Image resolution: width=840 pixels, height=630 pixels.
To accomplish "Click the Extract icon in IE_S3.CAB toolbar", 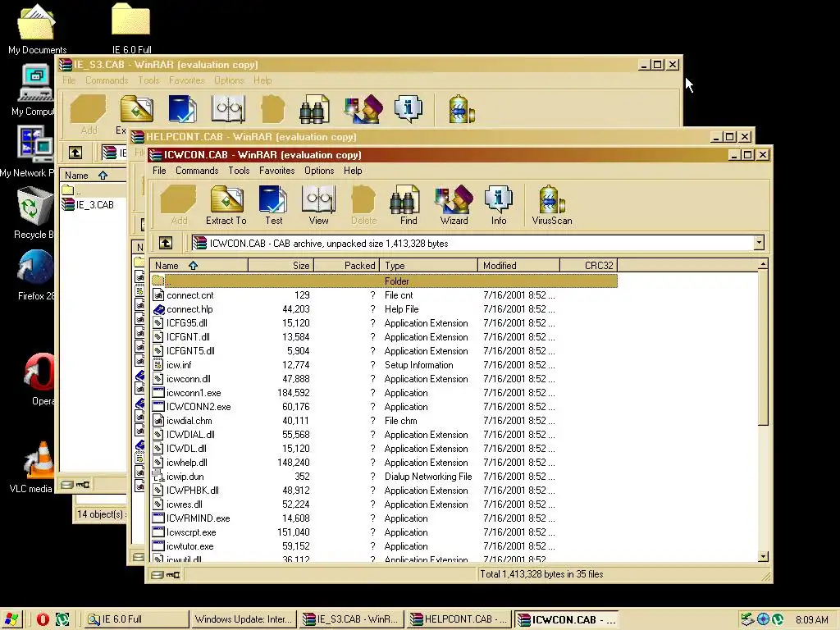I will pos(136,109).
